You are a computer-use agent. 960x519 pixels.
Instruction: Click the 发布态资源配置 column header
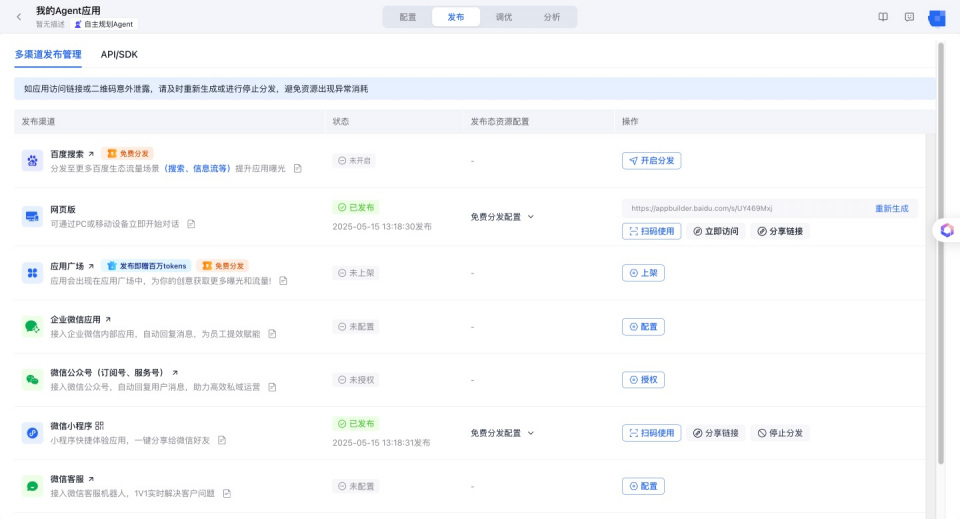click(500, 122)
